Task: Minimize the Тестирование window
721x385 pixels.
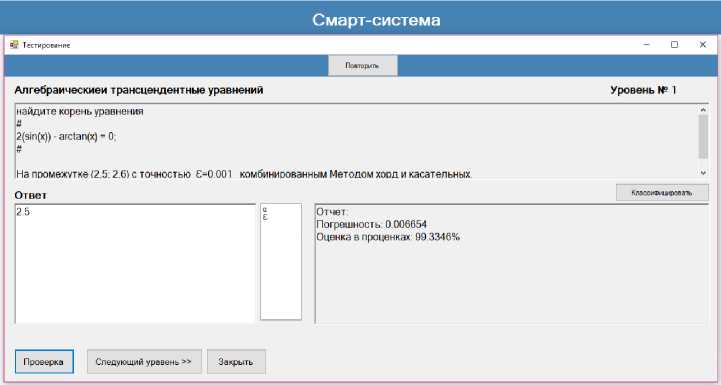Action: tap(647, 45)
